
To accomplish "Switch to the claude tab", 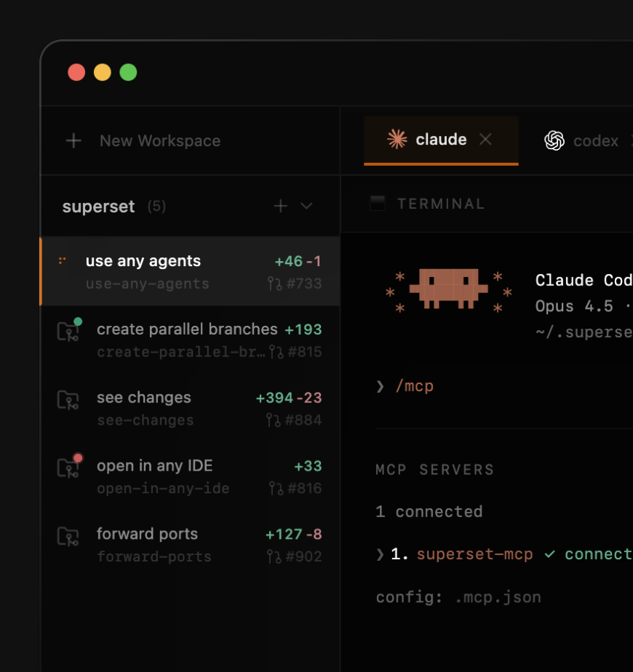I will [x=441, y=140].
